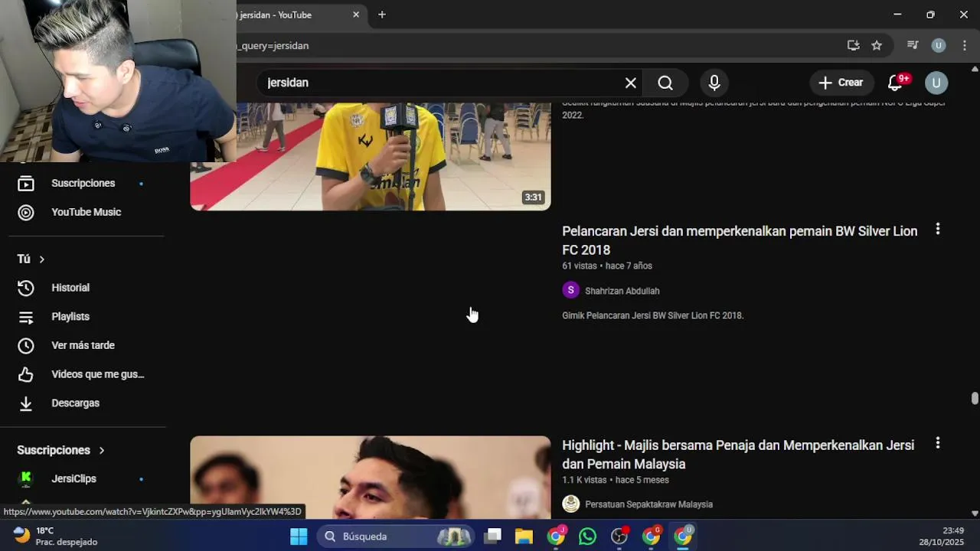Screen dimensions: 980x551
Task: Expand the Tú section chevron
Action: point(41,259)
